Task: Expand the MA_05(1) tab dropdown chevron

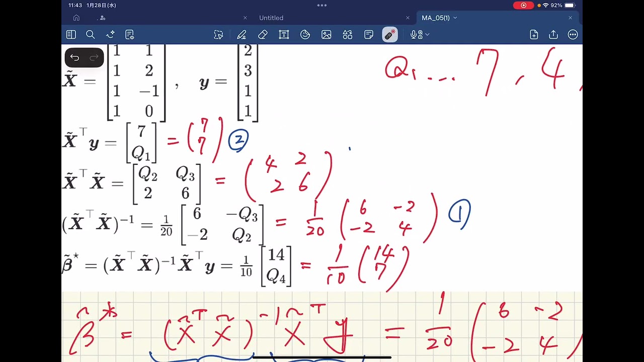Action: (x=455, y=18)
